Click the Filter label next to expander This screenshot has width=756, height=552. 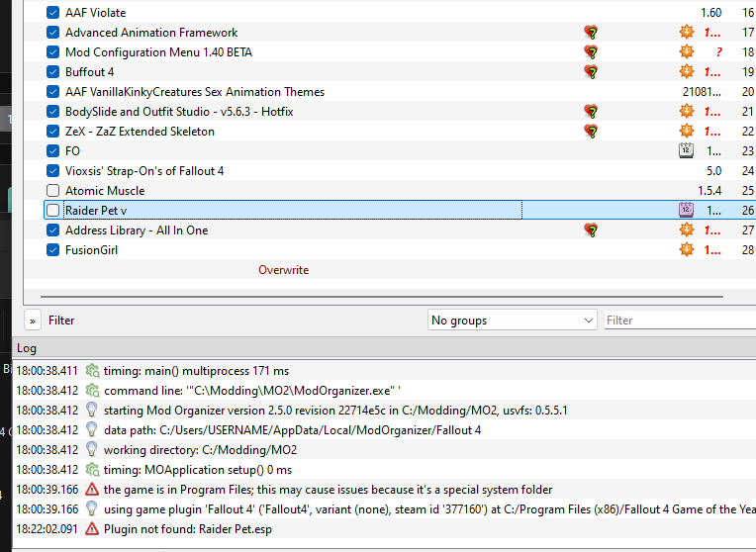point(61,321)
